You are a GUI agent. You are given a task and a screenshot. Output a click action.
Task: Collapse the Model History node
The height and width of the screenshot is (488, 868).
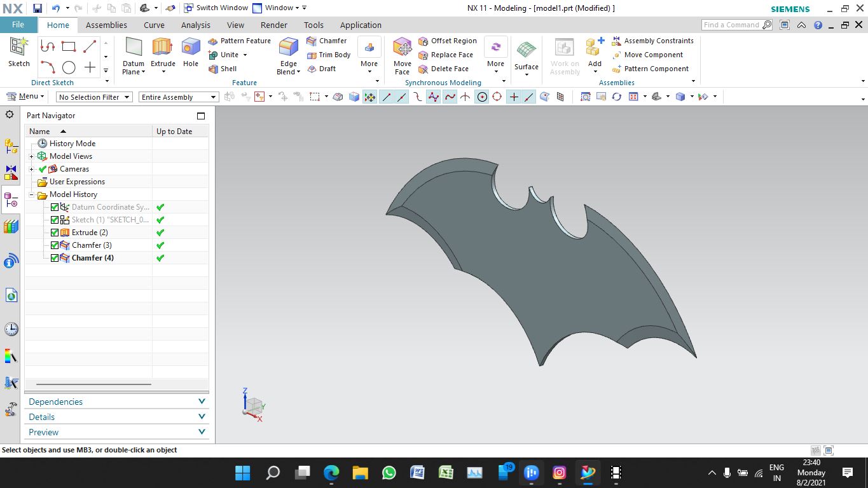[x=31, y=194]
